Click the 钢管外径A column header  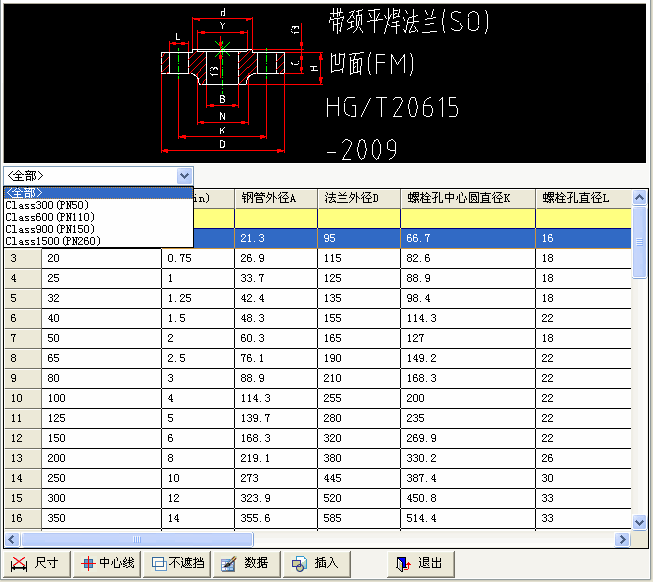(x=275, y=198)
